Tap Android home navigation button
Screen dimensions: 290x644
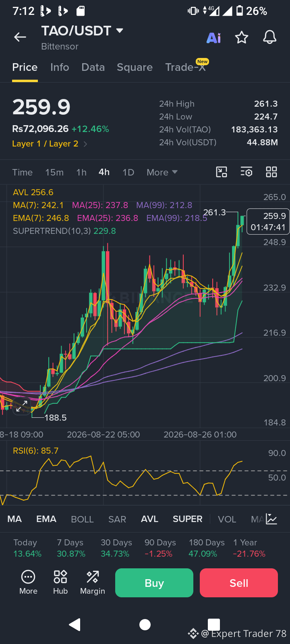[x=145, y=625]
